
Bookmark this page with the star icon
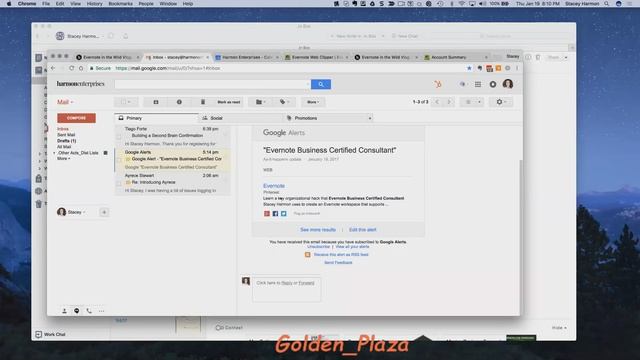(469, 68)
